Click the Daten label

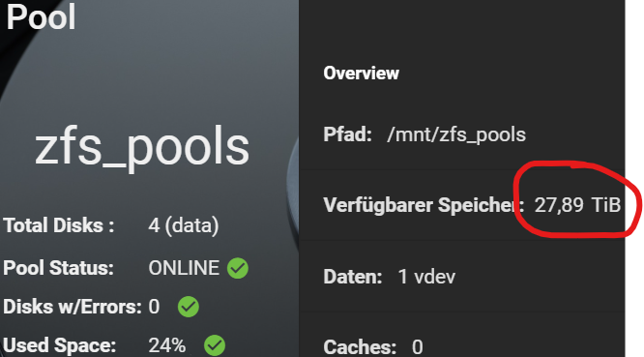point(353,277)
